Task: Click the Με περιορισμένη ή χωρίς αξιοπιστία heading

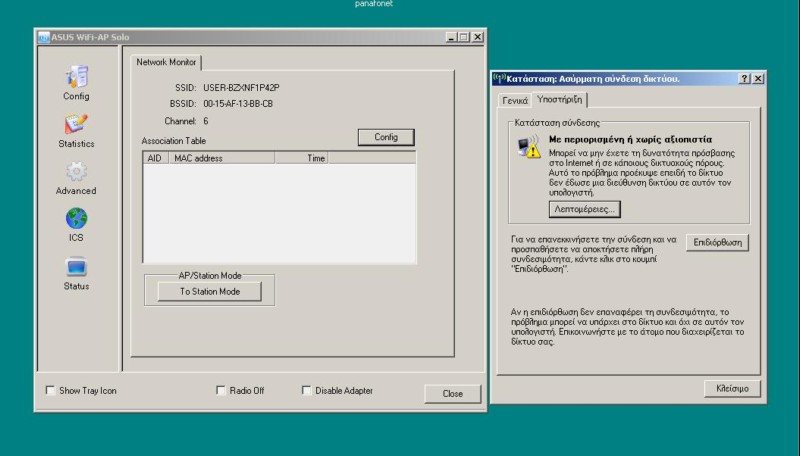Action: (x=630, y=139)
